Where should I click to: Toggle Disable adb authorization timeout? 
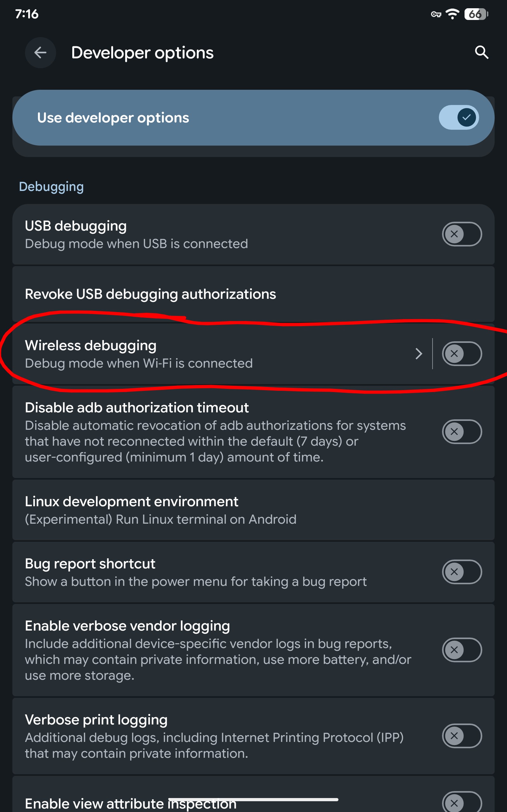click(x=462, y=432)
